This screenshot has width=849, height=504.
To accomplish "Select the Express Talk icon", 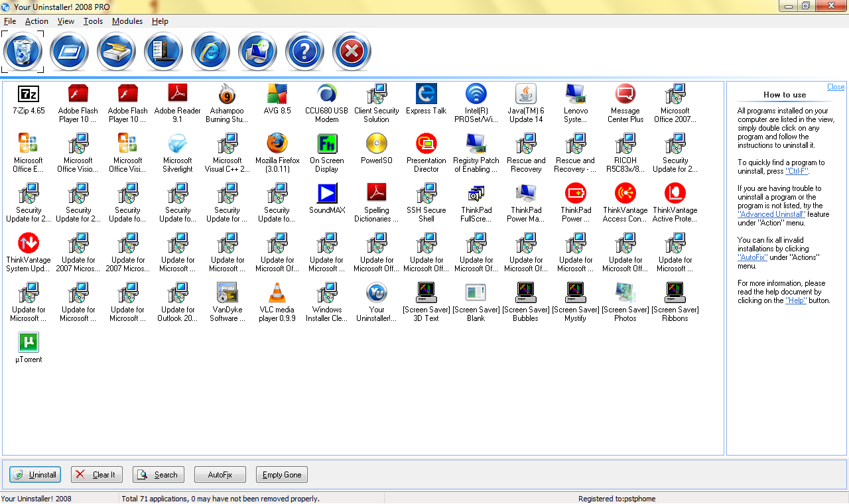I will pos(426,94).
